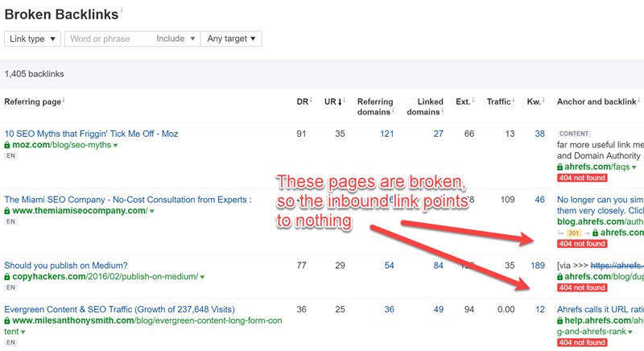Click DR value 91

coord(301,134)
